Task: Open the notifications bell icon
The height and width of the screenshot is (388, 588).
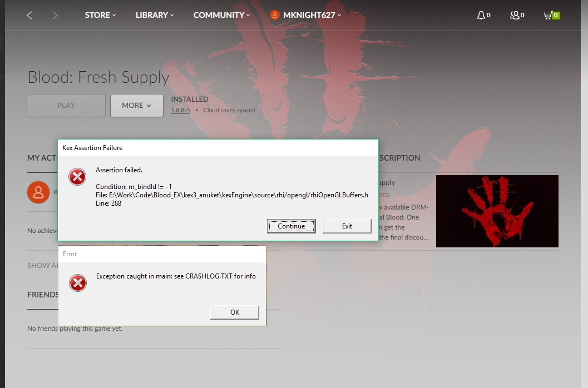Action: (x=481, y=15)
